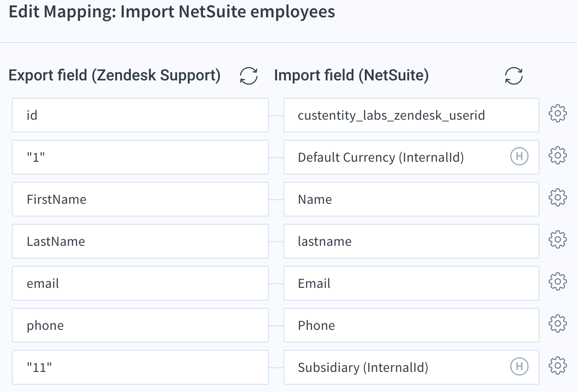Viewport: 577px width, 392px height.
Task: Open settings gear for Phone mapping
Action: tap(558, 324)
